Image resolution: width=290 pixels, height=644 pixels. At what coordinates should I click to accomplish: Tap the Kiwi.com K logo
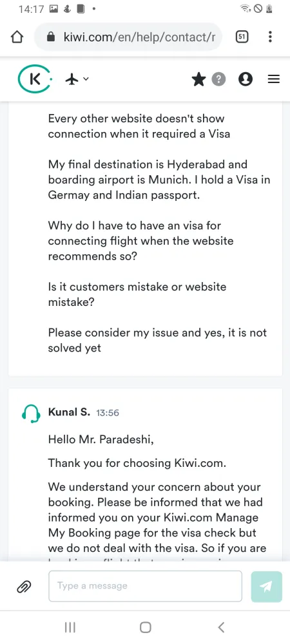click(x=35, y=79)
